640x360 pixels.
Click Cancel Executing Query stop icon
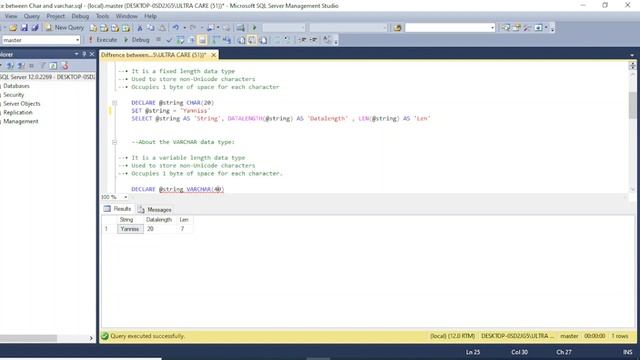click(158, 40)
